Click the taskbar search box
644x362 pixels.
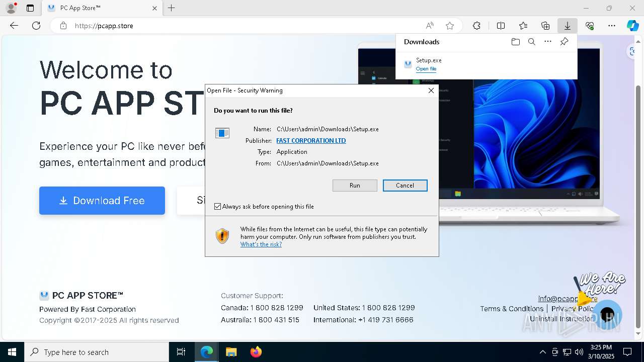97,352
